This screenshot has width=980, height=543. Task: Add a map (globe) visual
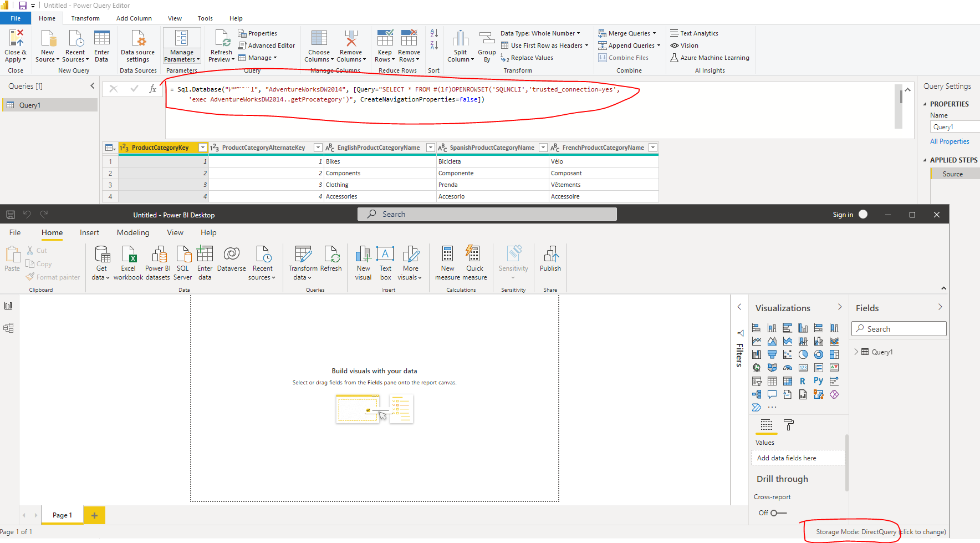point(757,368)
